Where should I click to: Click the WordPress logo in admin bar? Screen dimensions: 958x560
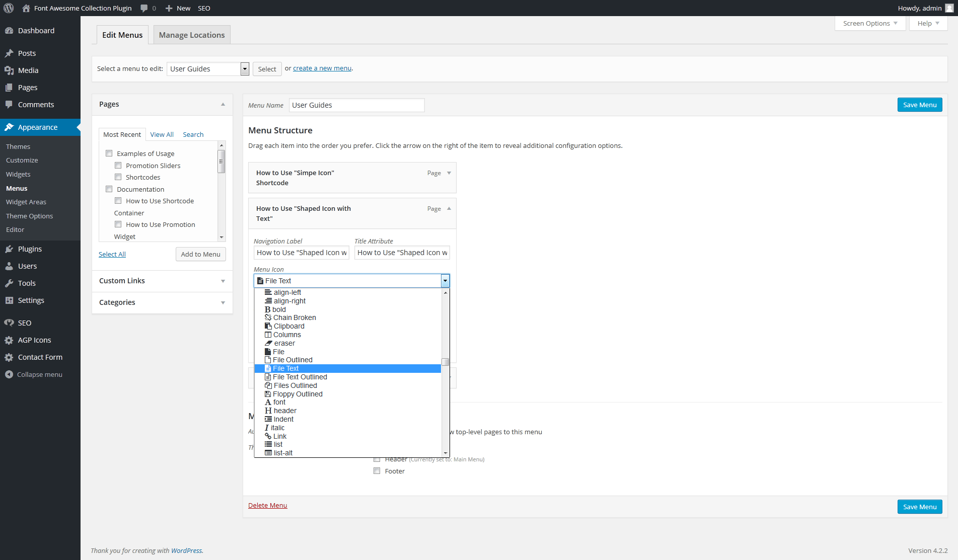9,8
